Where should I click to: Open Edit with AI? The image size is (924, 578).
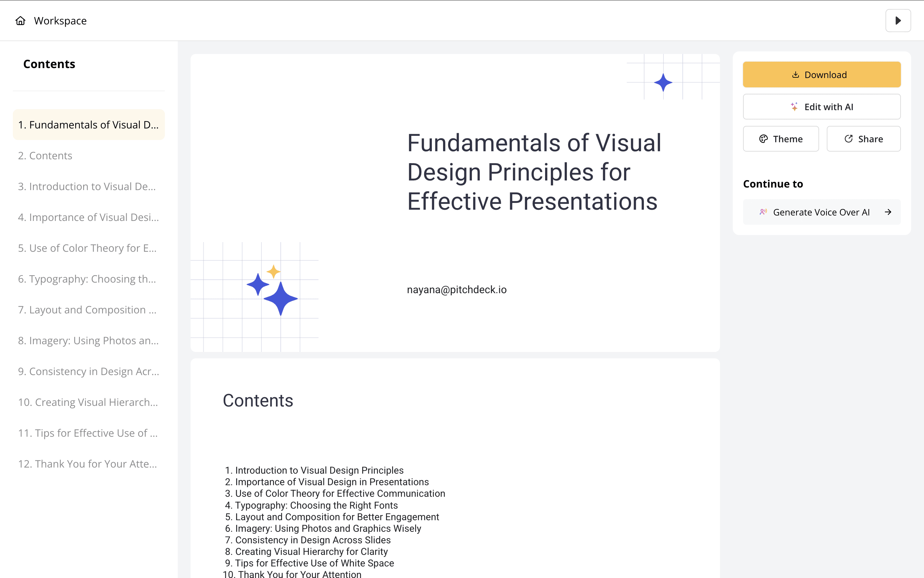tap(822, 107)
